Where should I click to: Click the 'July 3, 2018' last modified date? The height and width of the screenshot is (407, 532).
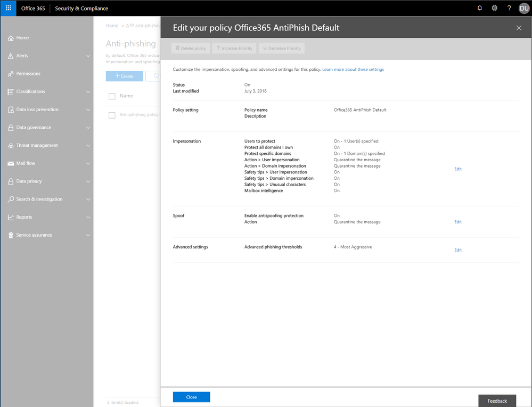click(256, 91)
